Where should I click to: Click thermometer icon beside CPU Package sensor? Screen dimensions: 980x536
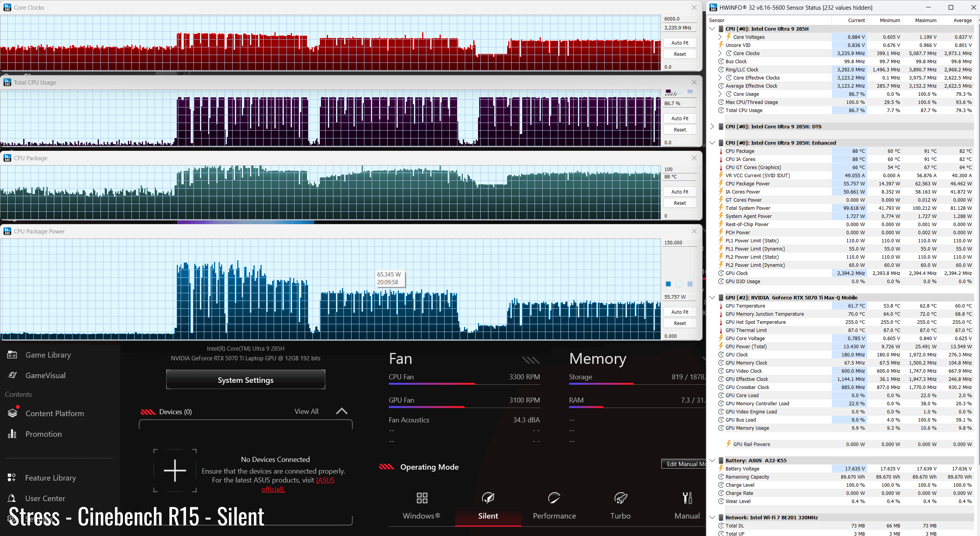[x=721, y=151]
